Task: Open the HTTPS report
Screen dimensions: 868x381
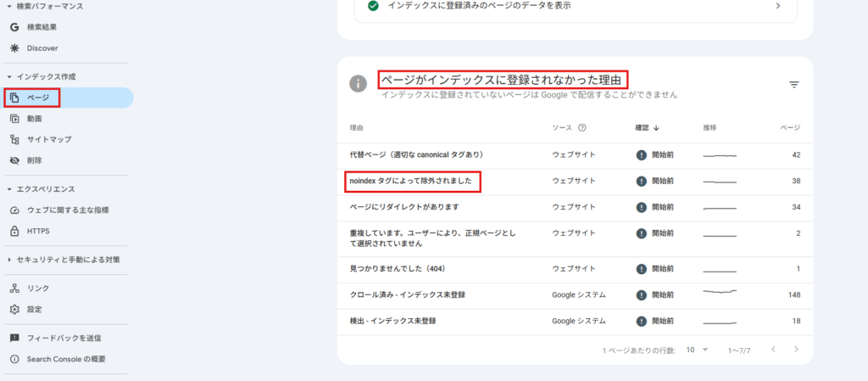Action: pos(38,231)
